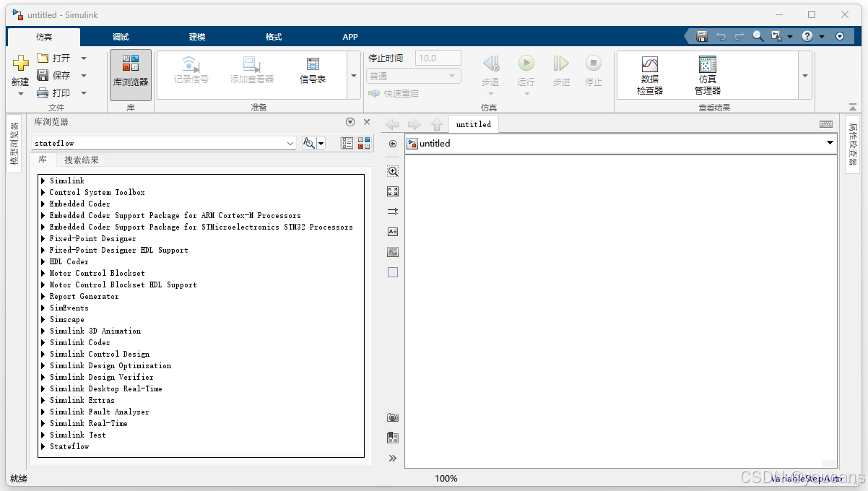This screenshot has height=491, width=868.
Task: Click the annotation text palette icon
Action: (393, 232)
